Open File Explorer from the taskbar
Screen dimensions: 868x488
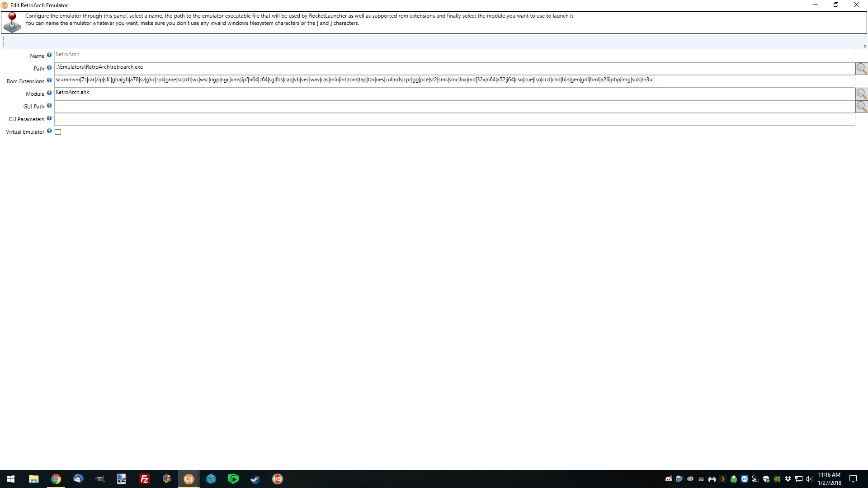[x=34, y=479]
